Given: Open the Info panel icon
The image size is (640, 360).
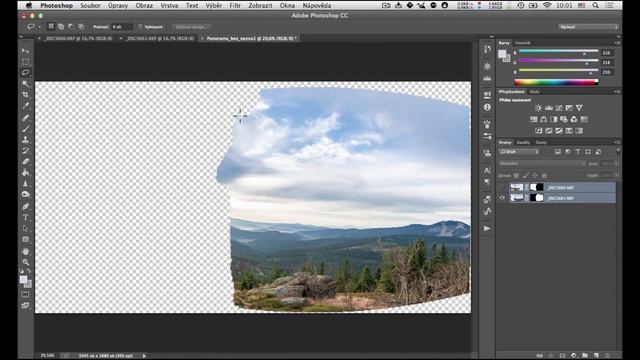Looking at the screenshot, I should point(487,107).
